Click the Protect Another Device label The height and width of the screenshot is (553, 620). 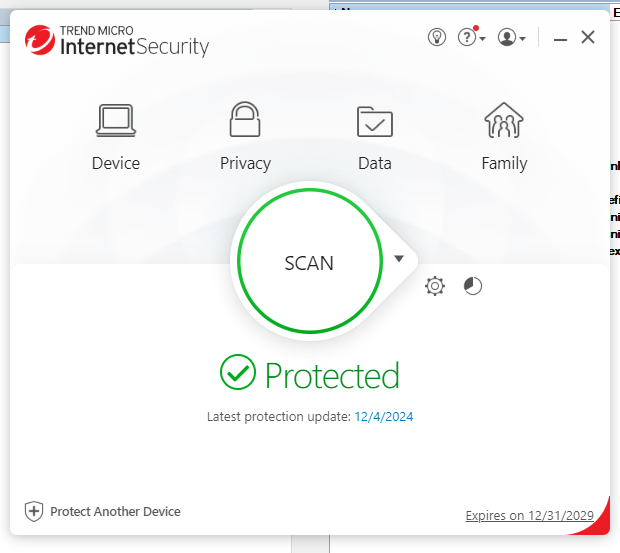[x=115, y=511]
